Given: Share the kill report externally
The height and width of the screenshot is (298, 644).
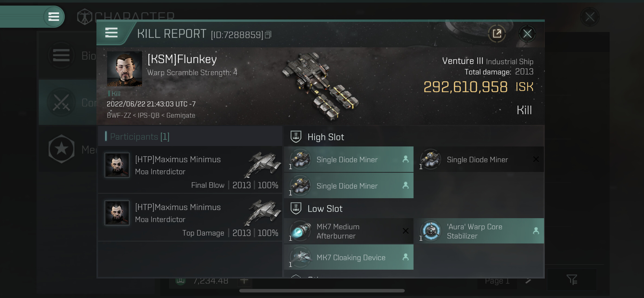Looking at the screenshot, I should click(497, 33).
